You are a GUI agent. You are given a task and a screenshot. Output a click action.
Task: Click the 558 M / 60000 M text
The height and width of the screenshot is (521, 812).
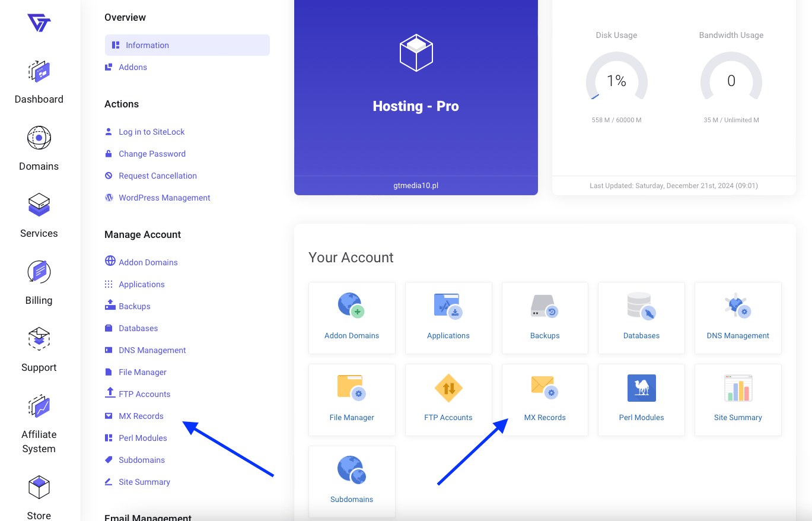(617, 120)
